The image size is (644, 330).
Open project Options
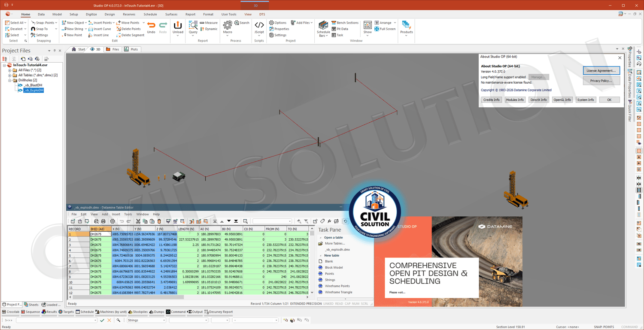278,23
